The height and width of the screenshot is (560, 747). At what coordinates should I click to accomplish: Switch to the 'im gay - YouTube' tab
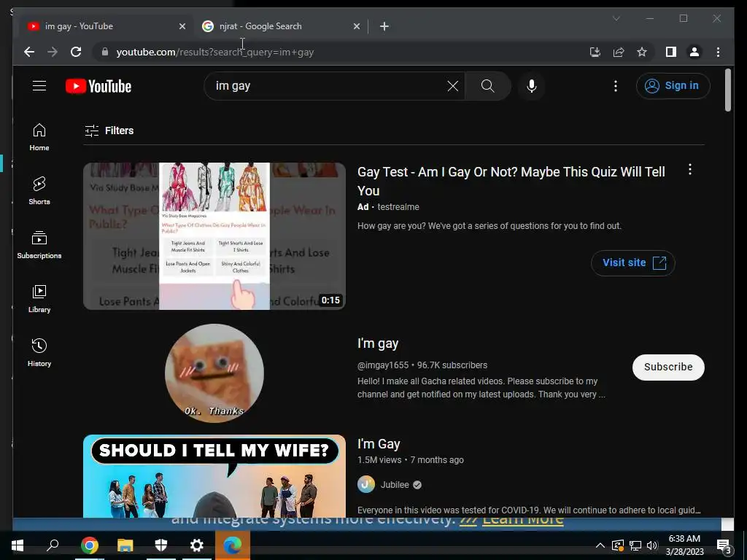105,26
